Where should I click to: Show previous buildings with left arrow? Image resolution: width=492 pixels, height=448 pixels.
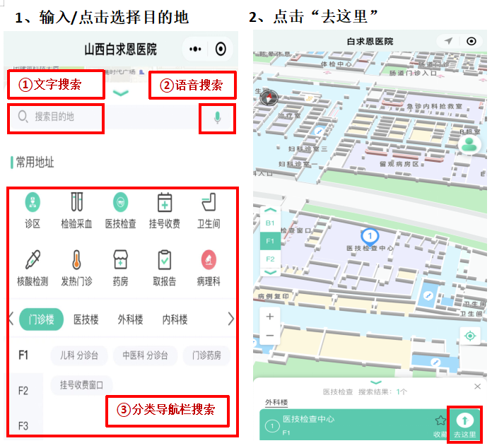[11, 319]
